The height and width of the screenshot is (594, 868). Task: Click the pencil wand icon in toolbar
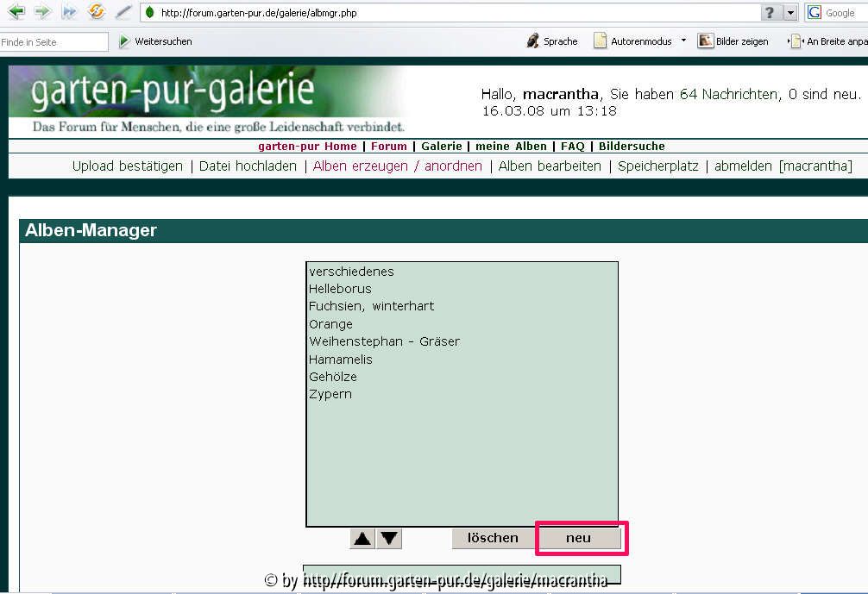pyautogui.click(x=123, y=12)
